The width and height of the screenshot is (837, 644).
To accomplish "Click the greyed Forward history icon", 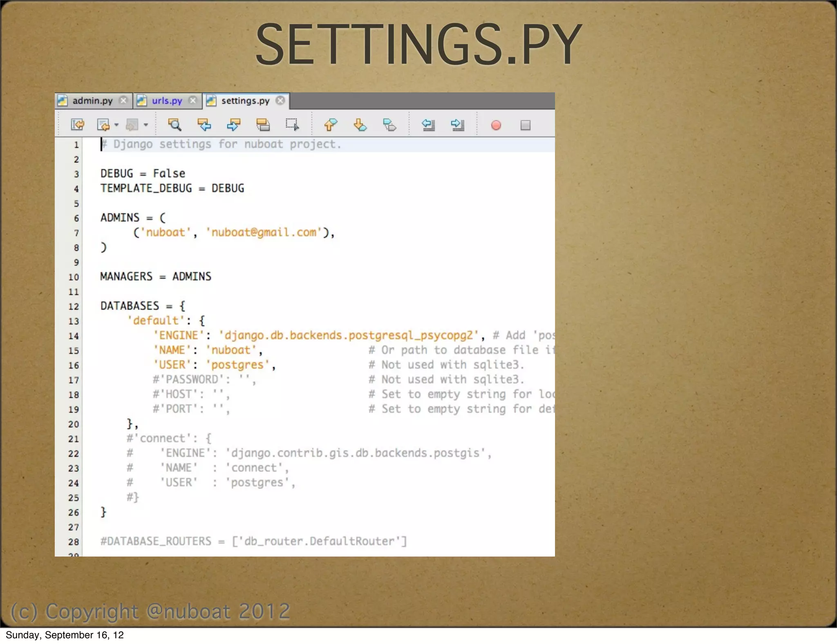I will (132, 125).
